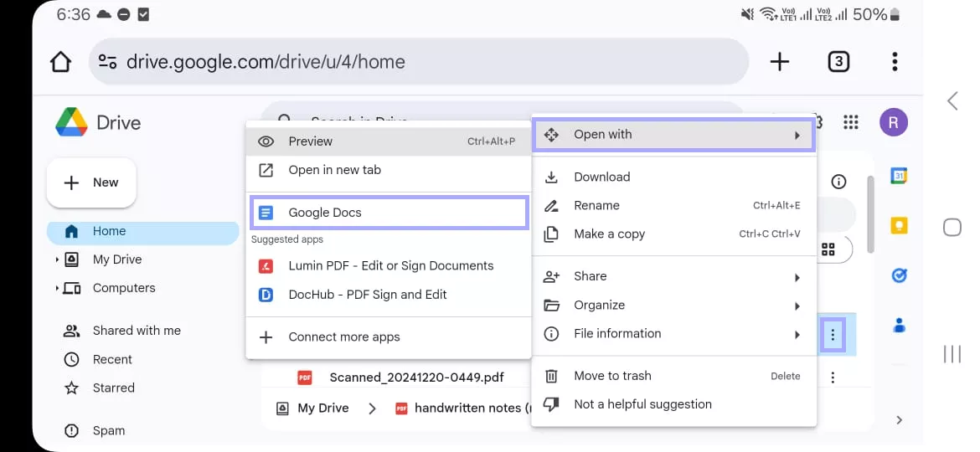Image resolution: width=980 pixels, height=452 pixels.
Task: Open the account avatar labeled R
Action: [x=893, y=122]
